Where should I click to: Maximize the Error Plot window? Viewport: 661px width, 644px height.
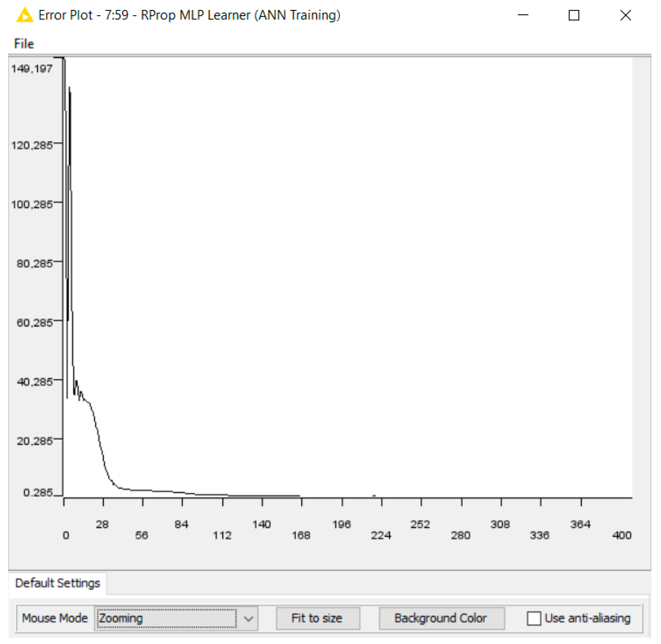coord(574,15)
